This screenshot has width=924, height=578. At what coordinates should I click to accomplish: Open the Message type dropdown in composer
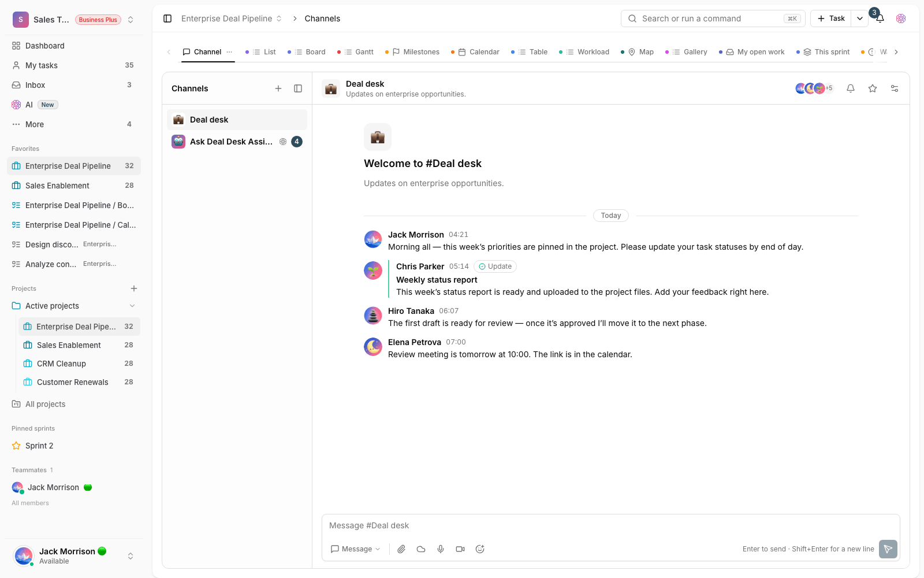[x=355, y=549]
